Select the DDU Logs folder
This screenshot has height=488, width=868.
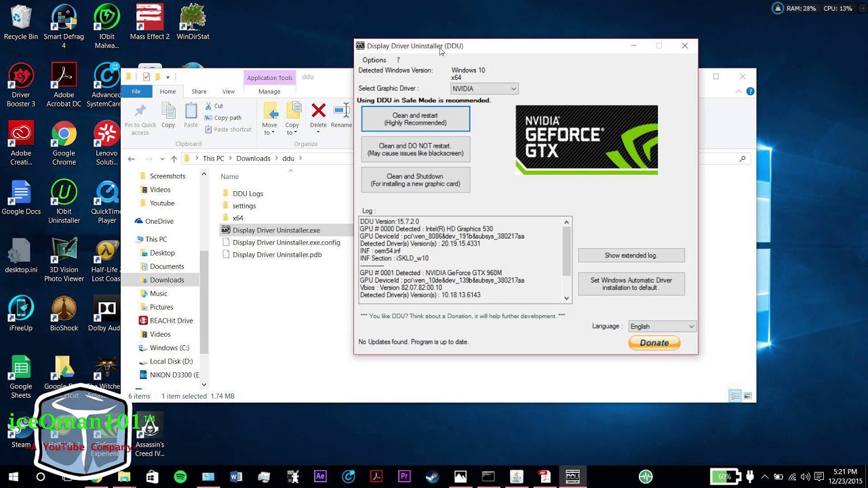(x=242, y=194)
